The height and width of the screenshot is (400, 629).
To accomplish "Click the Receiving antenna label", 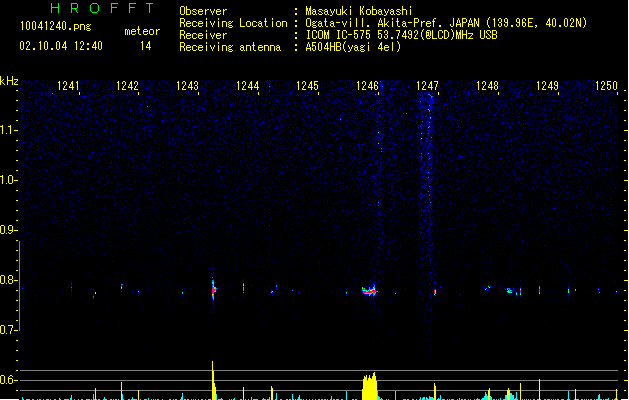I will (230, 47).
